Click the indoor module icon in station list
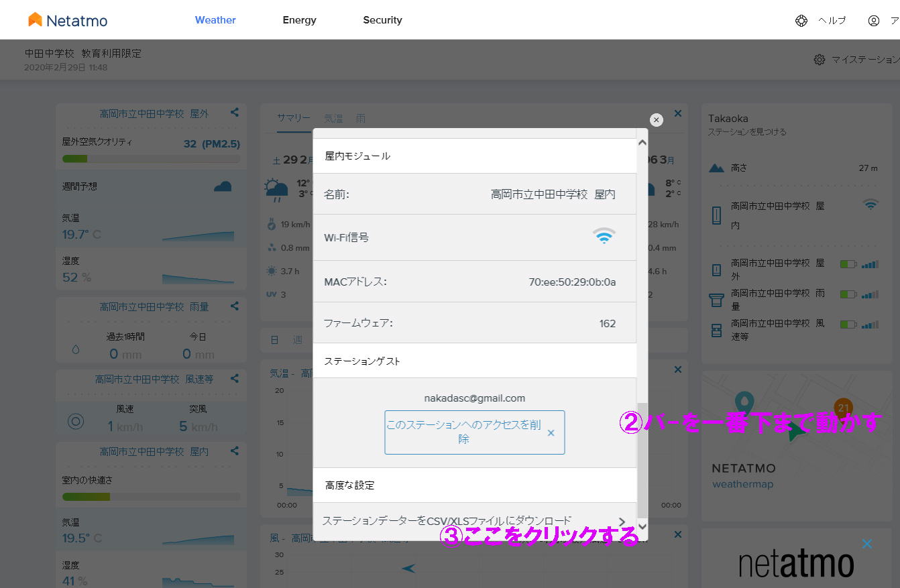Image resolution: width=900 pixels, height=588 pixels. pos(716,215)
